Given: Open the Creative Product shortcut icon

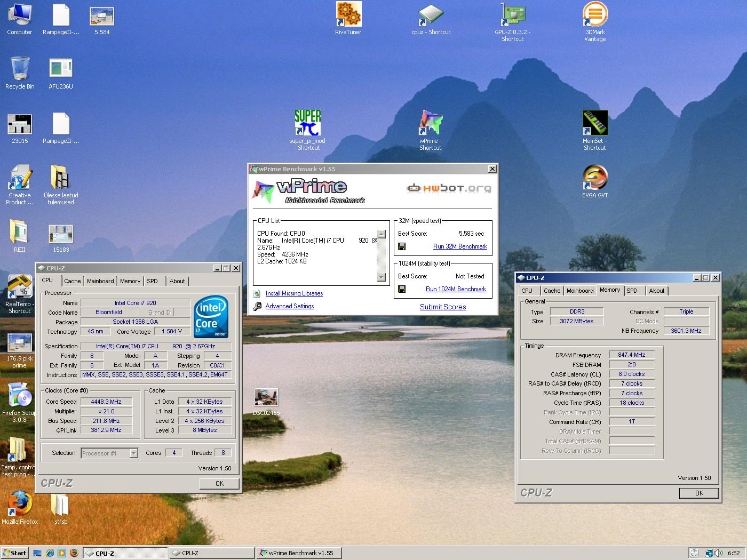Looking at the screenshot, I should pos(20,185).
